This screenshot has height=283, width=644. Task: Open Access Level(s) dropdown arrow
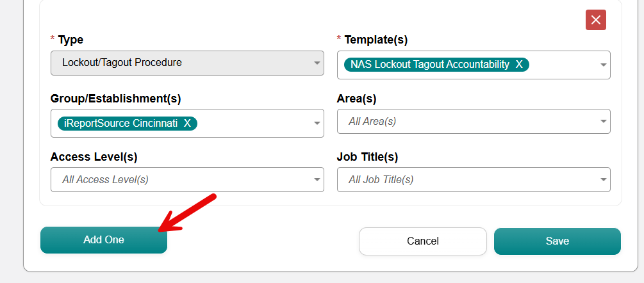tap(317, 180)
